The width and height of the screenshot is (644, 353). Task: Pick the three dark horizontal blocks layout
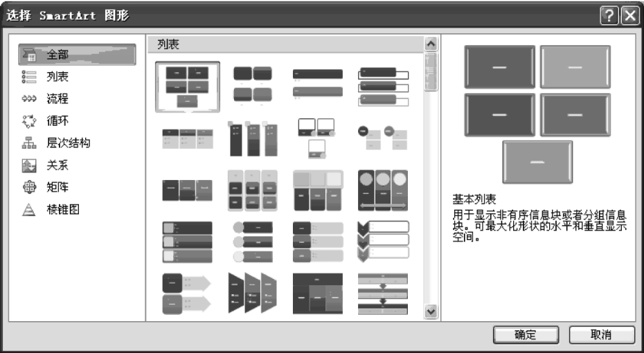(187, 190)
